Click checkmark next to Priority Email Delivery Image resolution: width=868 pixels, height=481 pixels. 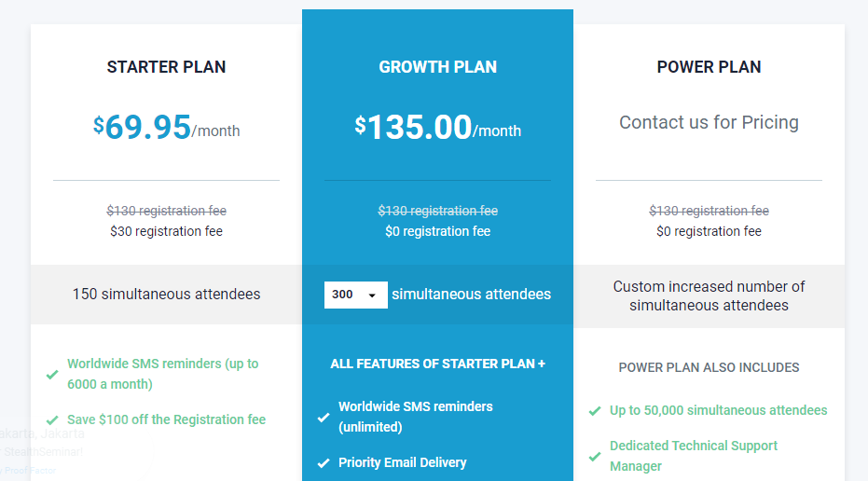[324, 463]
